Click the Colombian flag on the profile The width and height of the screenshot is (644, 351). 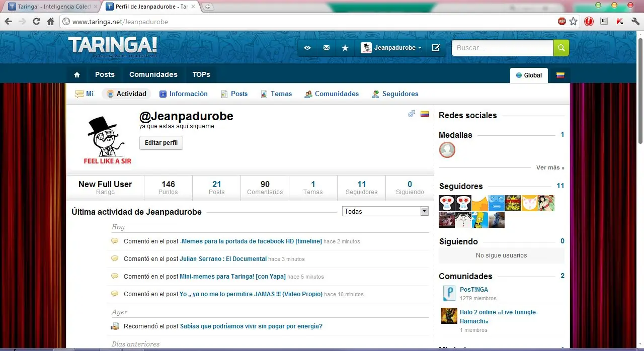[x=424, y=114]
